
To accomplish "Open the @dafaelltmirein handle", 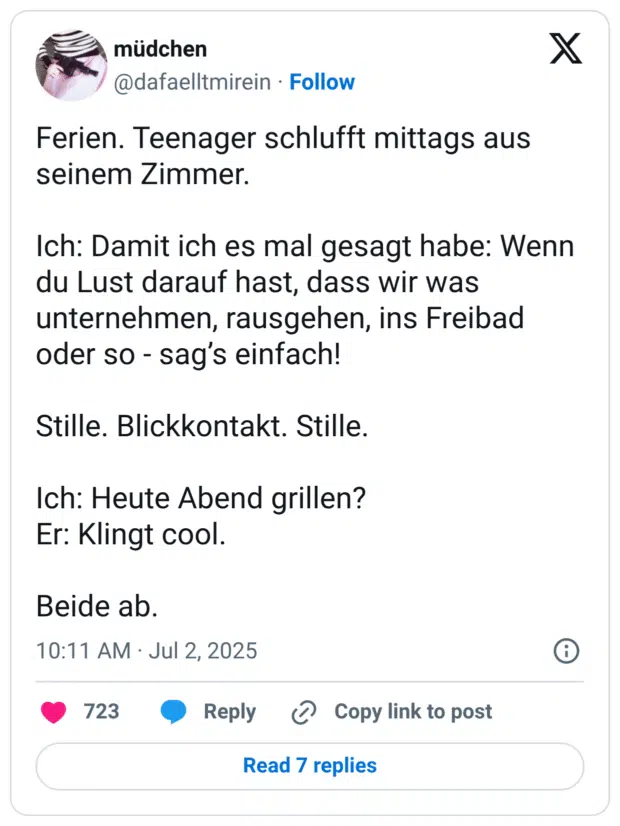I will click(x=192, y=82).
